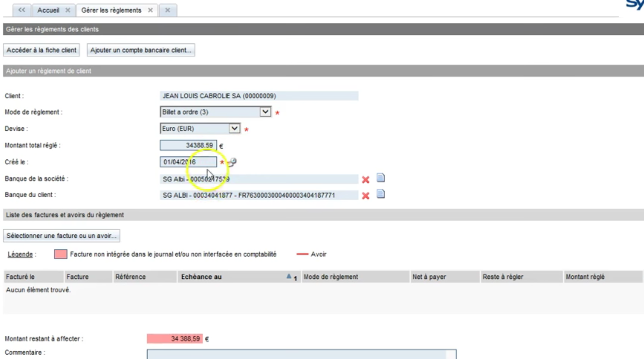Sort by Echéance au column header
The image size is (644, 359).
point(239,277)
